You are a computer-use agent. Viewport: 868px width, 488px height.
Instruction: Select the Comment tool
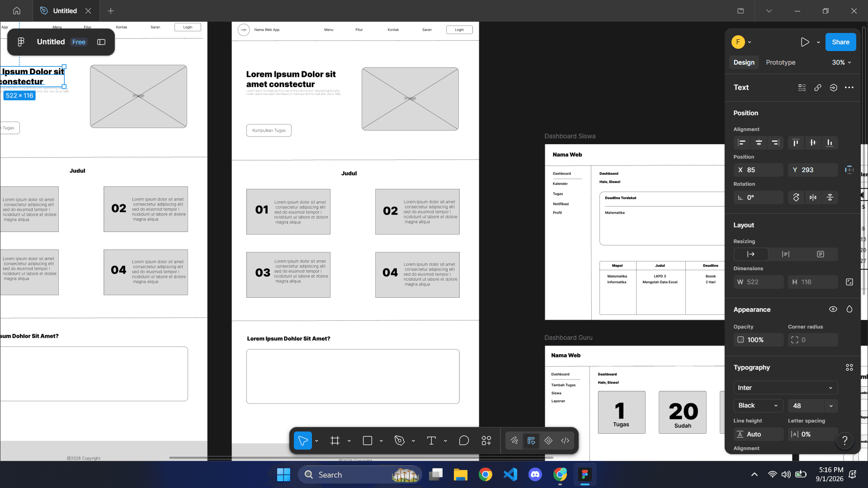click(x=464, y=441)
